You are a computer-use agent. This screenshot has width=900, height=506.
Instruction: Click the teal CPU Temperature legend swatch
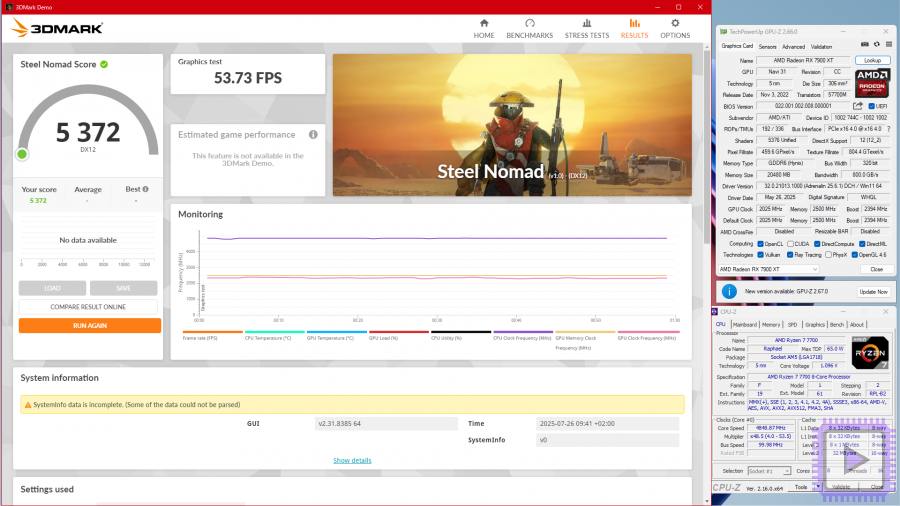(x=274, y=332)
